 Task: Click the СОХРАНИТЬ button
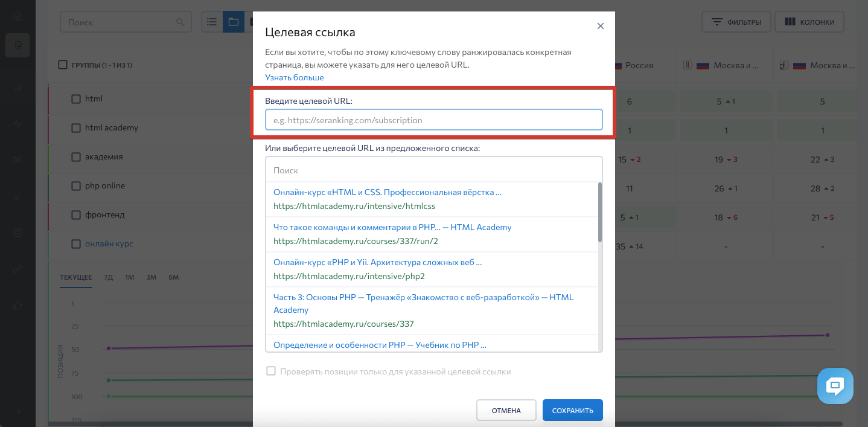(x=572, y=410)
